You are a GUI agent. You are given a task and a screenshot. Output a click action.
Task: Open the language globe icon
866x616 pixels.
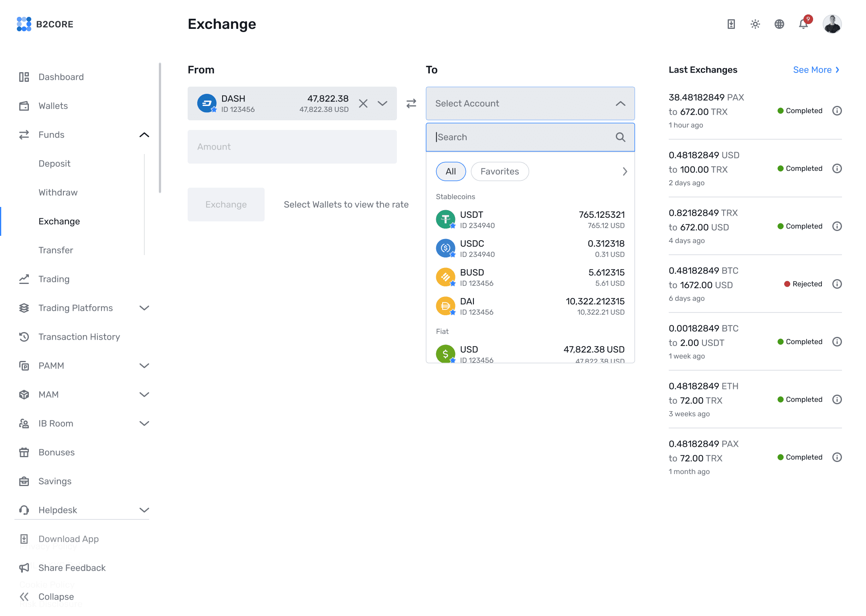pos(779,24)
